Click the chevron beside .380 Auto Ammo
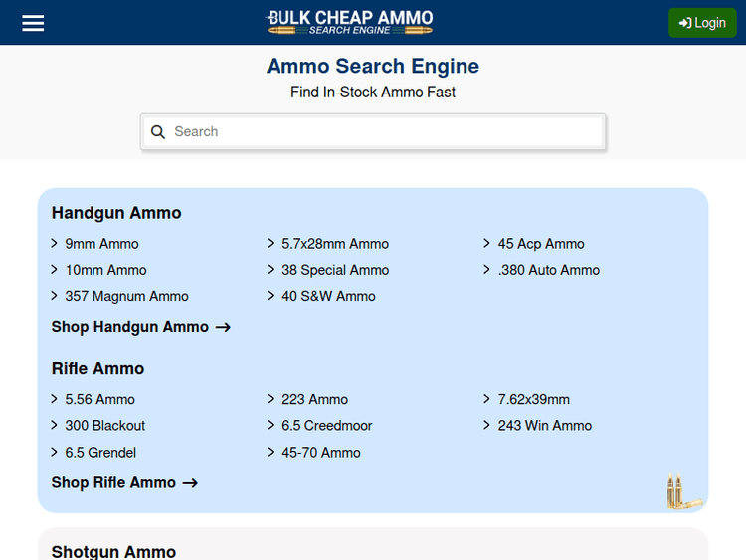Viewport: 746px width, 560px height. (487, 270)
